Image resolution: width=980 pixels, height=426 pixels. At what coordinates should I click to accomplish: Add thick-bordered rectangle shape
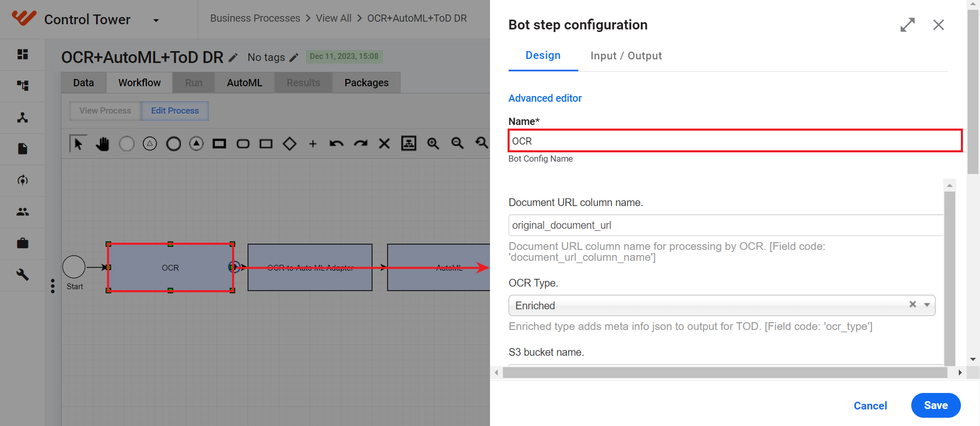[220, 144]
